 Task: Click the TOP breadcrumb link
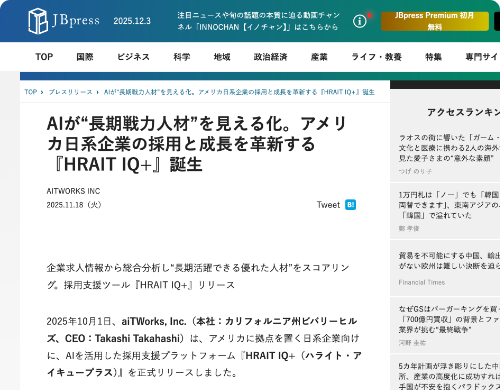click(x=31, y=92)
